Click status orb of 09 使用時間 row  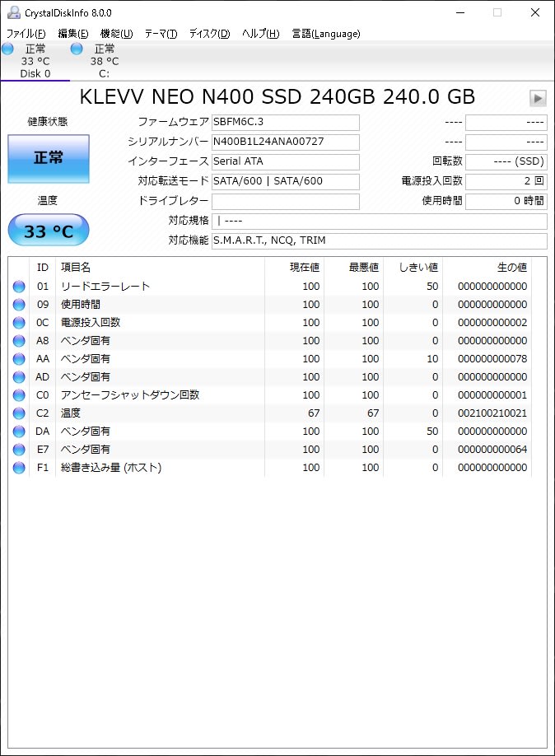[x=19, y=305]
